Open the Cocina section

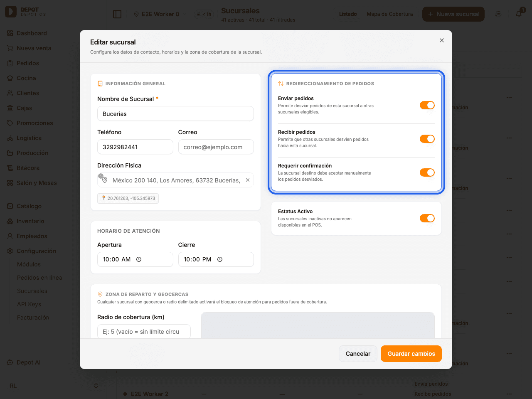(x=26, y=78)
